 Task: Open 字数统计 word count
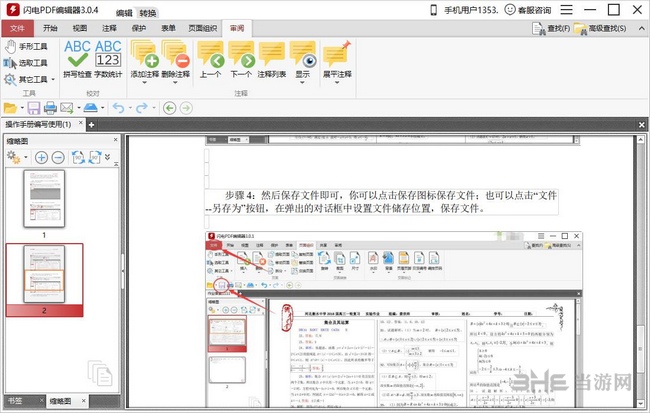(x=108, y=59)
